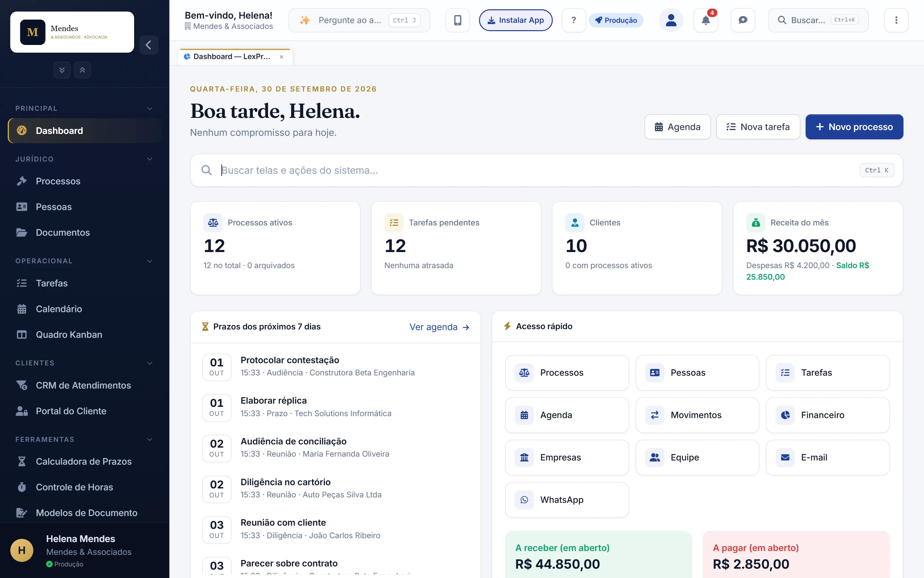Click the Novo processo button
This screenshot has height=578, width=924.
coord(854,127)
